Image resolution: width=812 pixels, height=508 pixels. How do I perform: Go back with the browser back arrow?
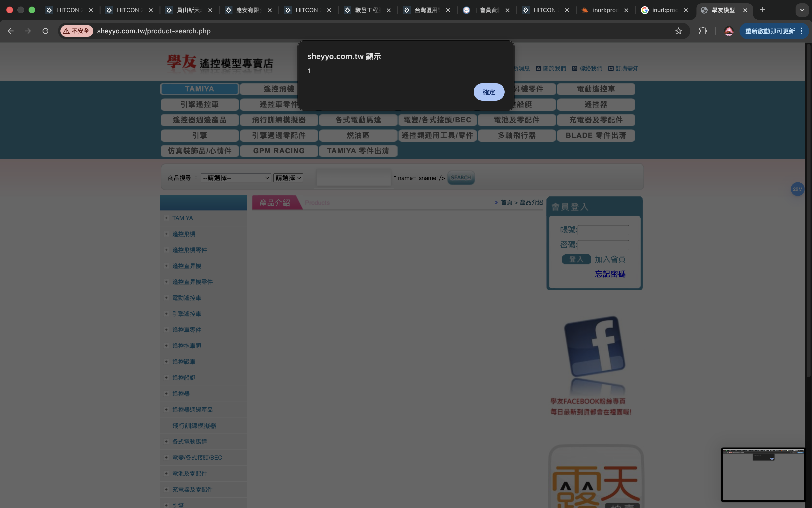tap(11, 31)
